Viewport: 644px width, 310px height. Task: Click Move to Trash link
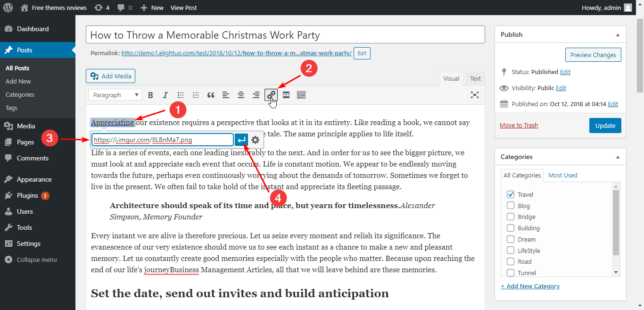[519, 126]
